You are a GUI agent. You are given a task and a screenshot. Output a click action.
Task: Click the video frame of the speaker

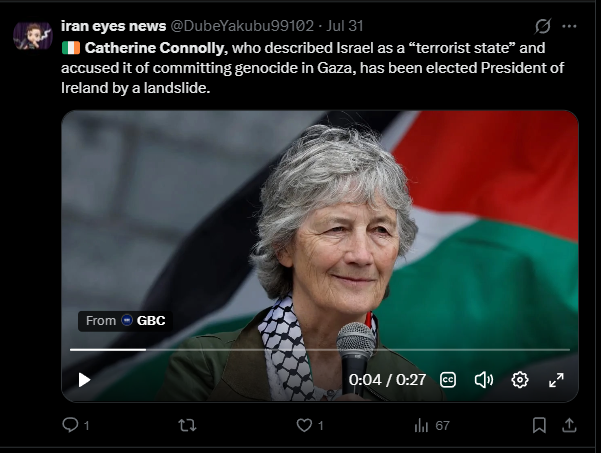[320, 230]
